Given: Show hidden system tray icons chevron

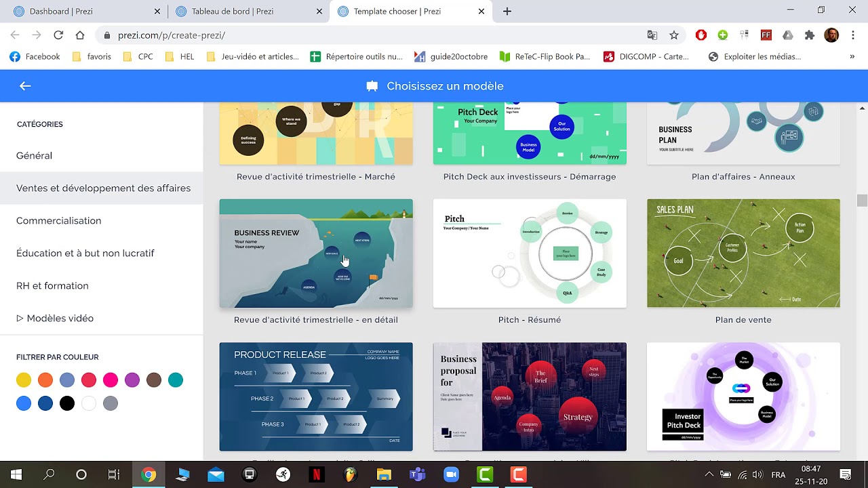Looking at the screenshot, I should coord(709,474).
